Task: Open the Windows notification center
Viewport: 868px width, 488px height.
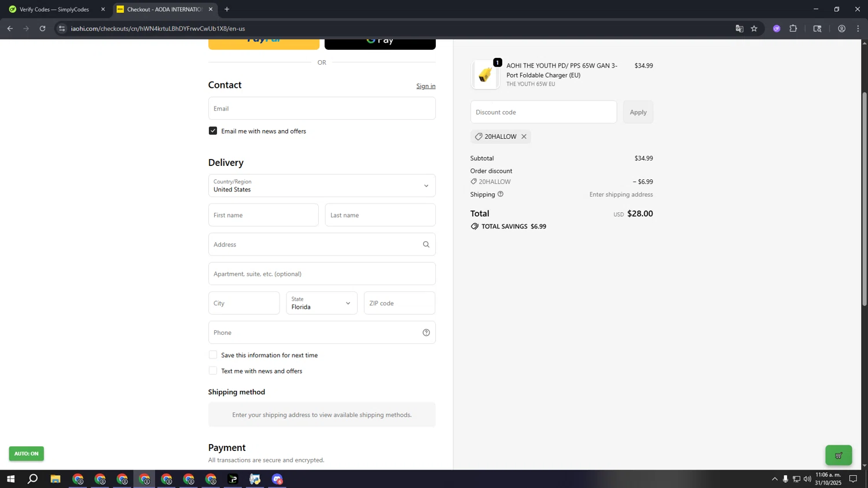Action: (x=853, y=479)
